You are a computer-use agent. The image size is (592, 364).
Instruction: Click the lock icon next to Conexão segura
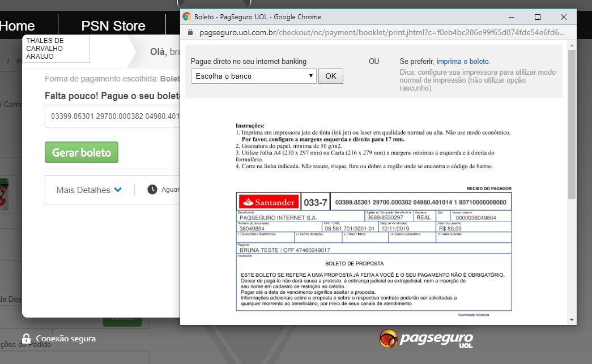pyautogui.click(x=26, y=339)
